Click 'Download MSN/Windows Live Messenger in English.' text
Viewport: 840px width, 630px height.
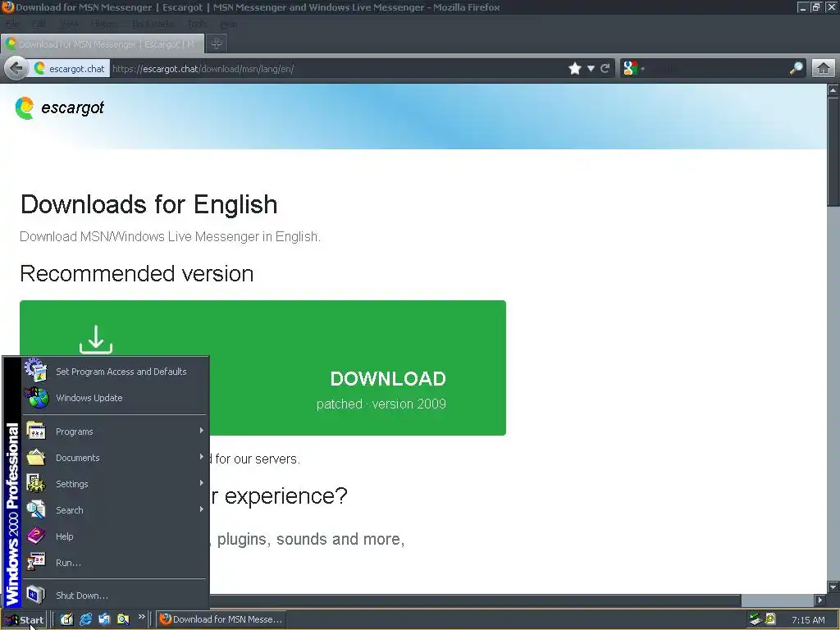point(171,236)
